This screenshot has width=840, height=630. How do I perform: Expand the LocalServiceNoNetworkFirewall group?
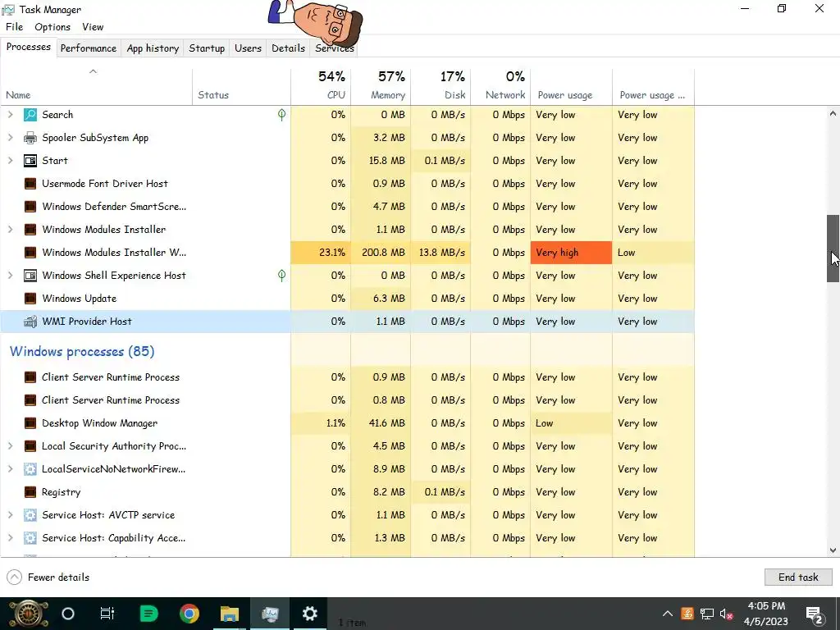tap(10, 469)
